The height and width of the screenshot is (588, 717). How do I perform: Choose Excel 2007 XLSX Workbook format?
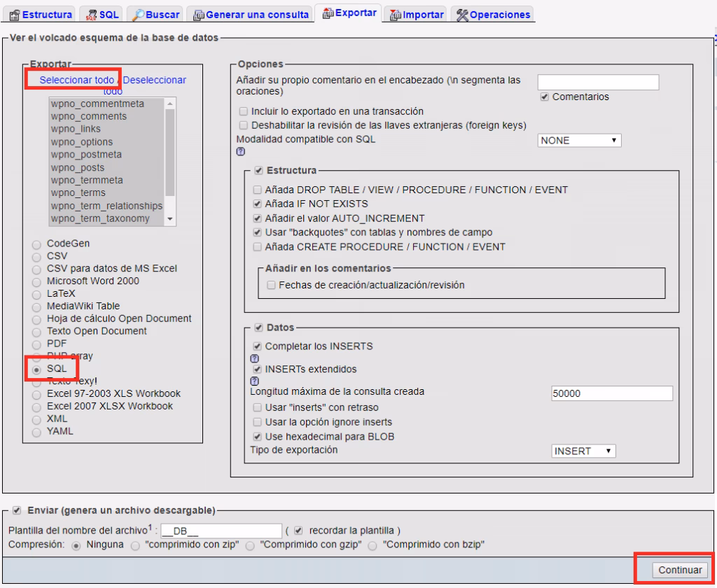pos(36,407)
